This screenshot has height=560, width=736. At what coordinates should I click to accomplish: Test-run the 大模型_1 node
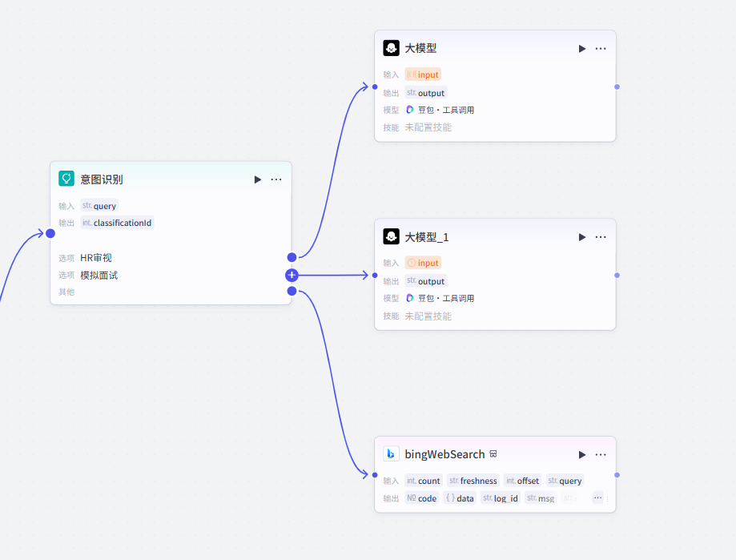[x=582, y=237]
